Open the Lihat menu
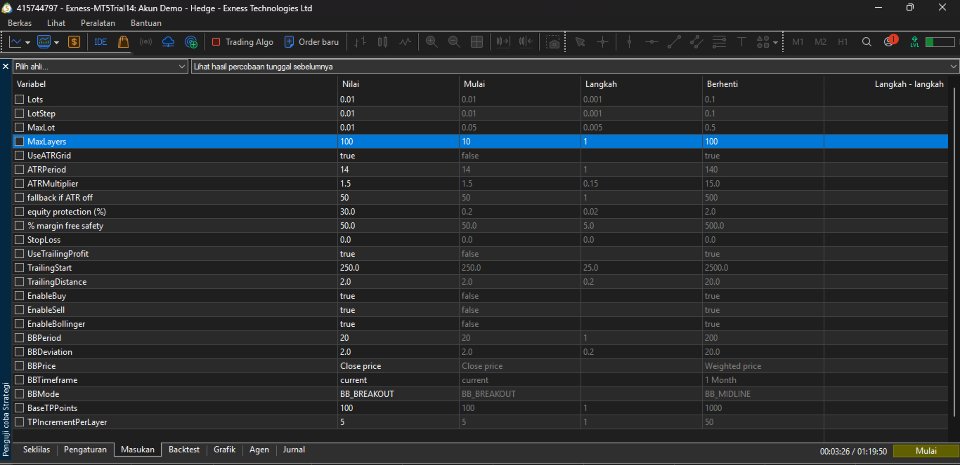 (56, 23)
